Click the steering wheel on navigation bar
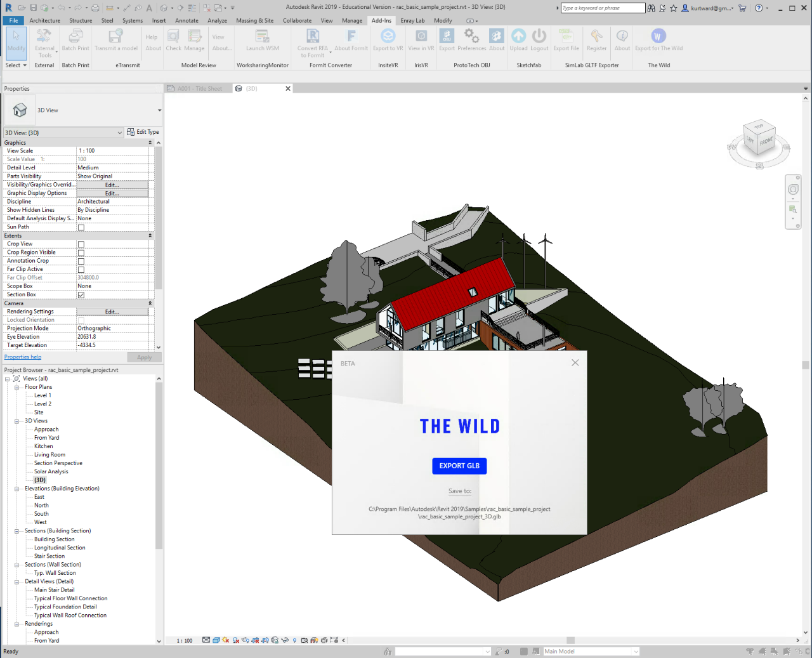This screenshot has width=812, height=658. point(793,190)
